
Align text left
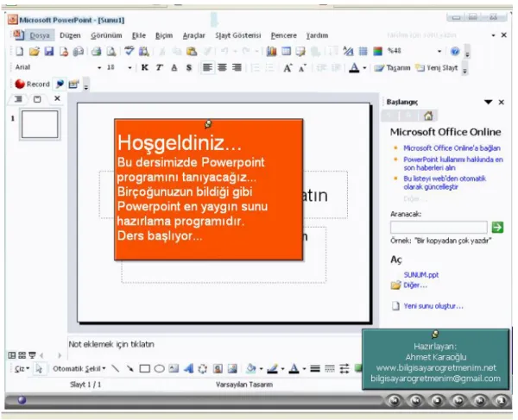pyautogui.click(x=207, y=67)
